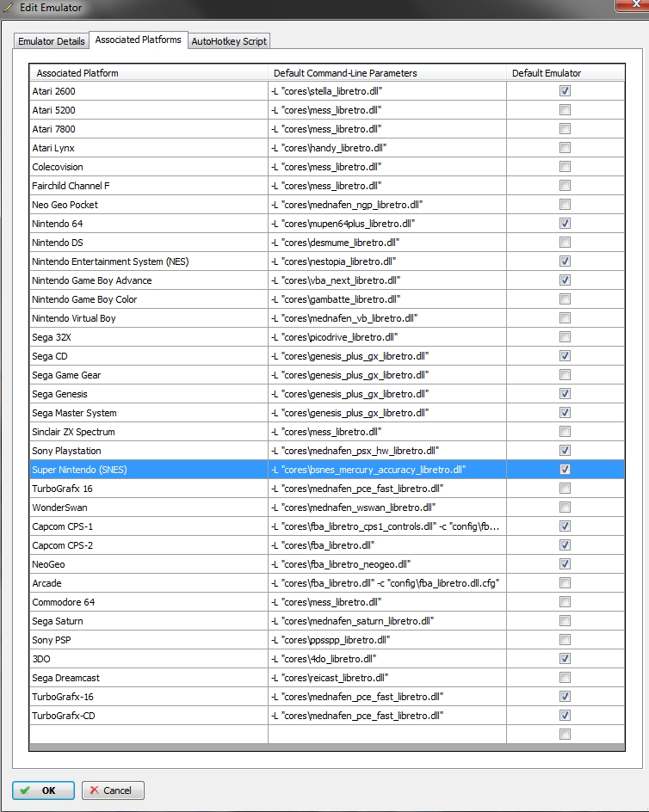
Task: Select the Fairchild Channel F platform cell
Action: (149, 186)
